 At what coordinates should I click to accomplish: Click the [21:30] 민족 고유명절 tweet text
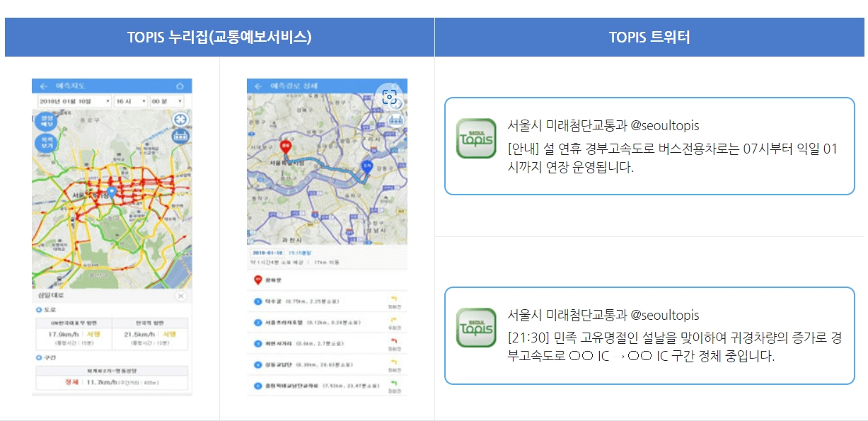point(674,347)
